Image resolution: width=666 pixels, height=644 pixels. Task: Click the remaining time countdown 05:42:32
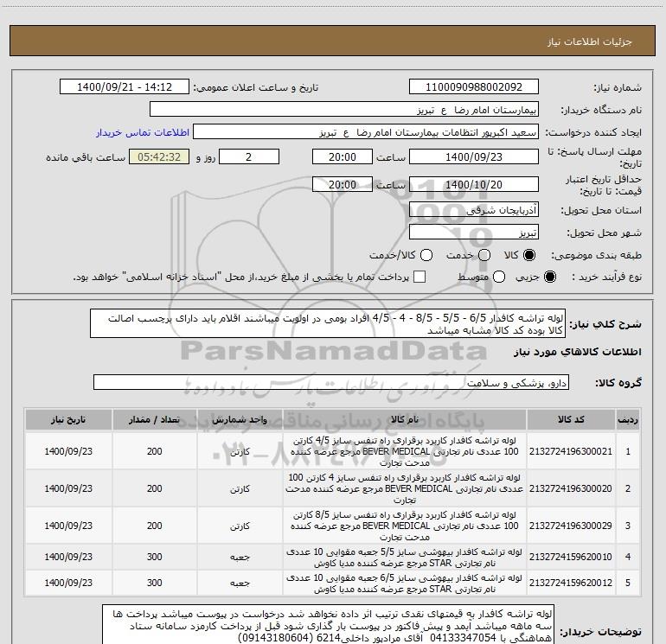coord(159,156)
